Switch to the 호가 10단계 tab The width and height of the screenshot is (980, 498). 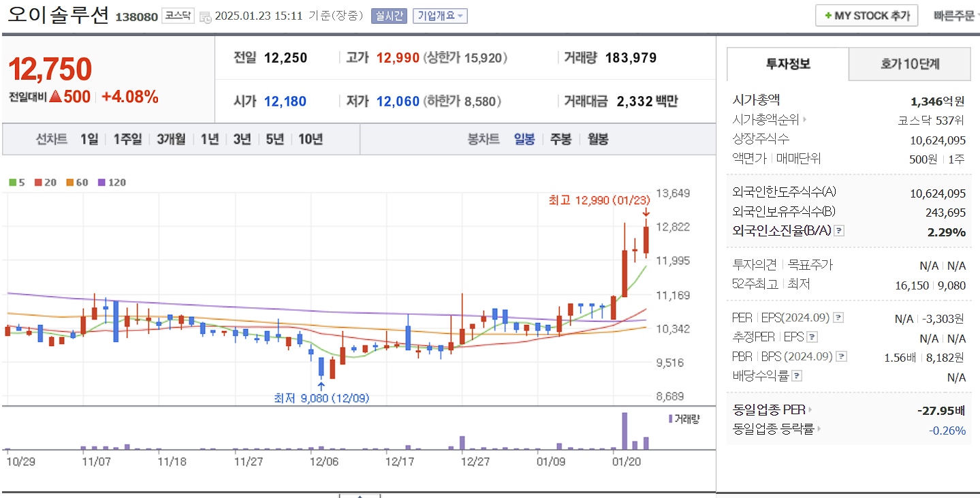pos(909,63)
